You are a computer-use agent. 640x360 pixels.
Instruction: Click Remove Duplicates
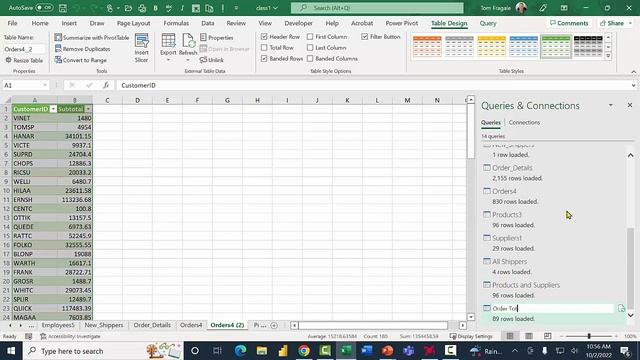coord(82,49)
